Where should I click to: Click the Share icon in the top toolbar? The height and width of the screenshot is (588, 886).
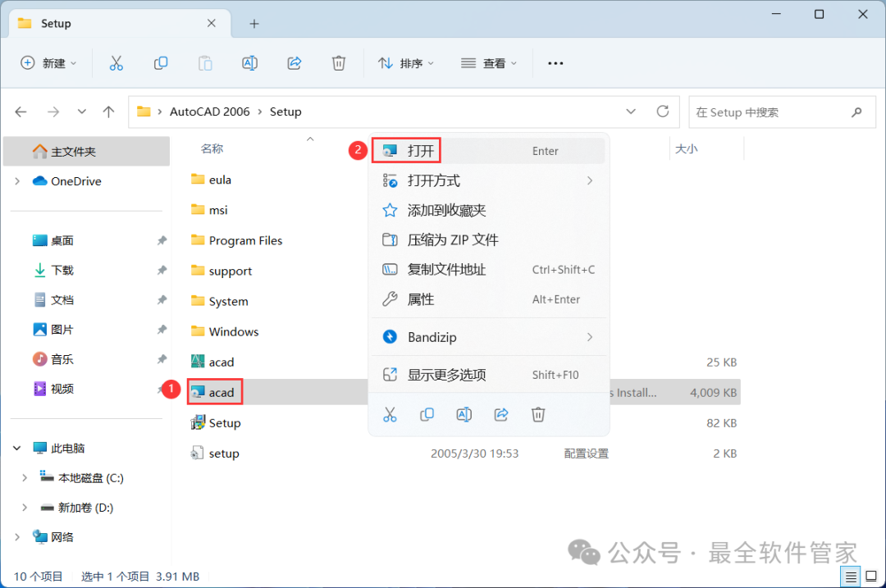tap(295, 63)
